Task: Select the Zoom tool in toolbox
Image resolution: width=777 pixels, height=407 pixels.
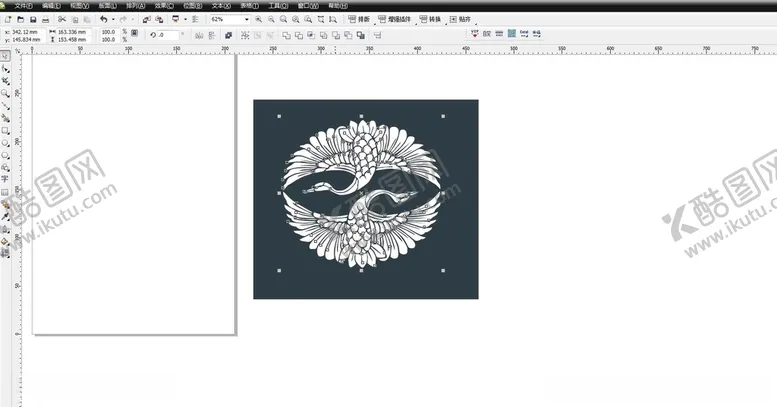Action: pyautogui.click(x=5, y=93)
